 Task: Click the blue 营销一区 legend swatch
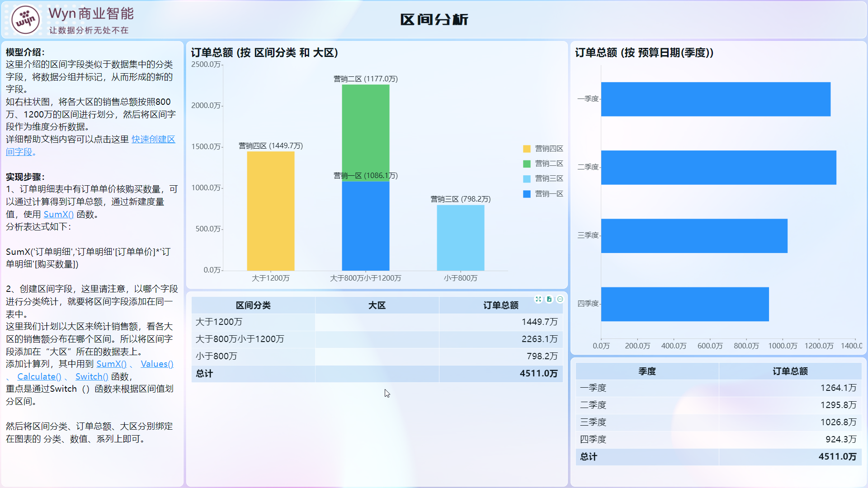coord(527,194)
